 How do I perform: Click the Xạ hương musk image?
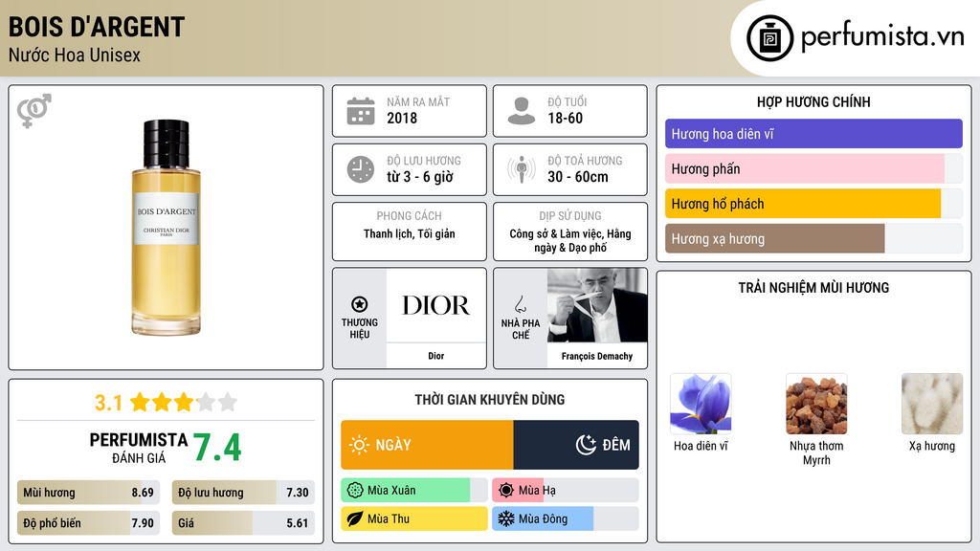coord(932,404)
